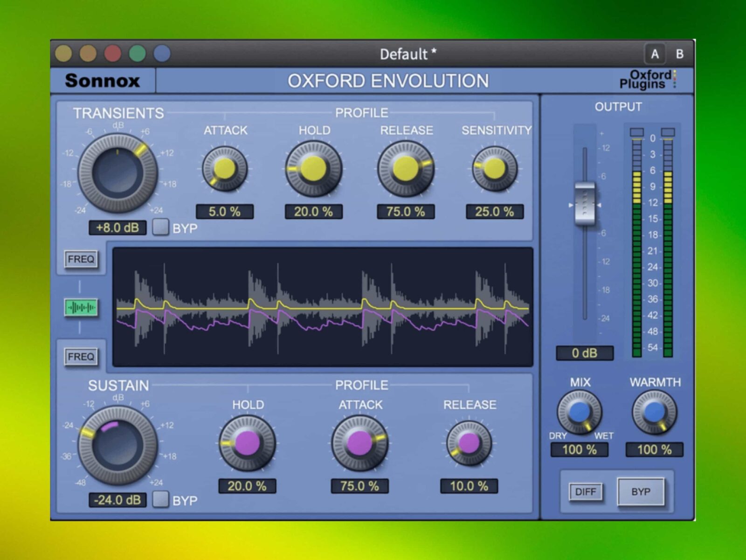Click the output level fader handle
The width and height of the screenshot is (746, 560).
[585, 204]
